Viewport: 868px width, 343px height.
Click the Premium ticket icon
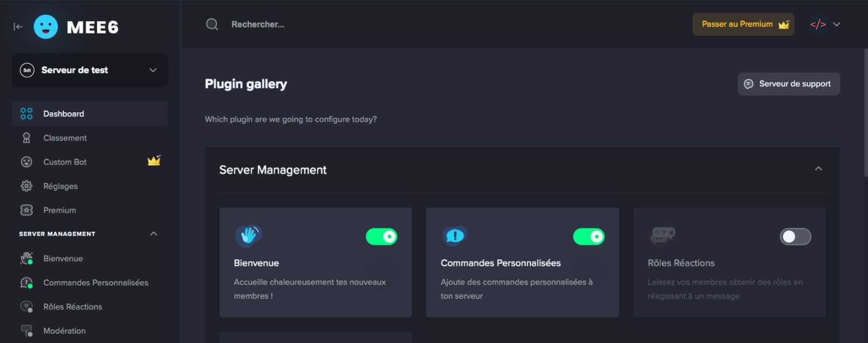27,210
